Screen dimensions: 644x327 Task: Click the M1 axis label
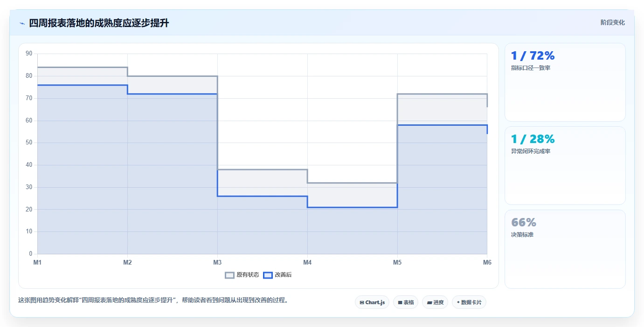[37, 262]
